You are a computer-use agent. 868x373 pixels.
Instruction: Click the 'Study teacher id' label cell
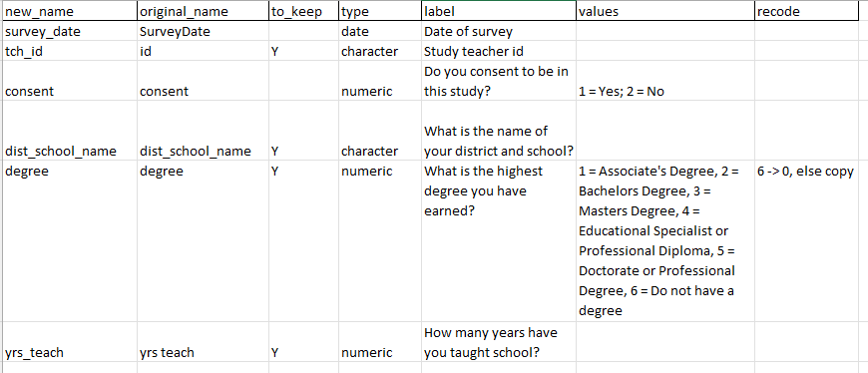coord(498,52)
